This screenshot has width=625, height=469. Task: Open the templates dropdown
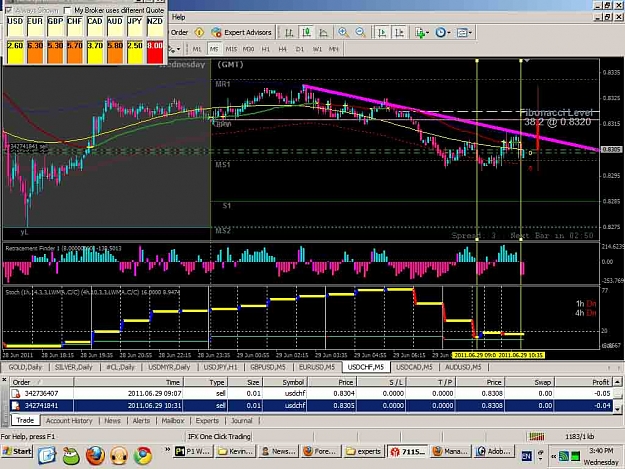(464, 33)
